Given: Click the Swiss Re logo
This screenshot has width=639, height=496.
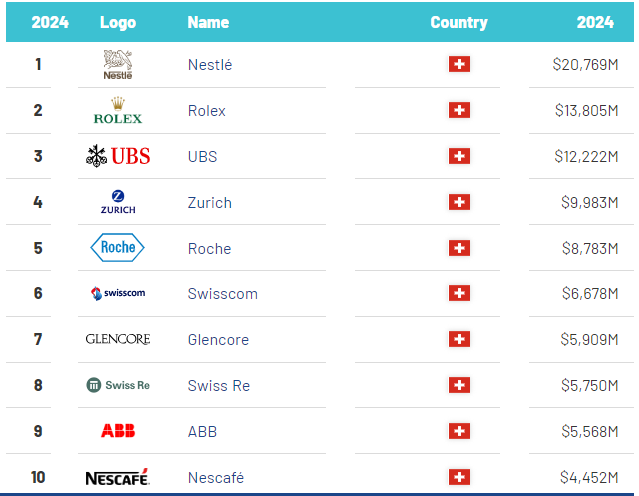Looking at the screenshot, I should click(x=118, y=386).
